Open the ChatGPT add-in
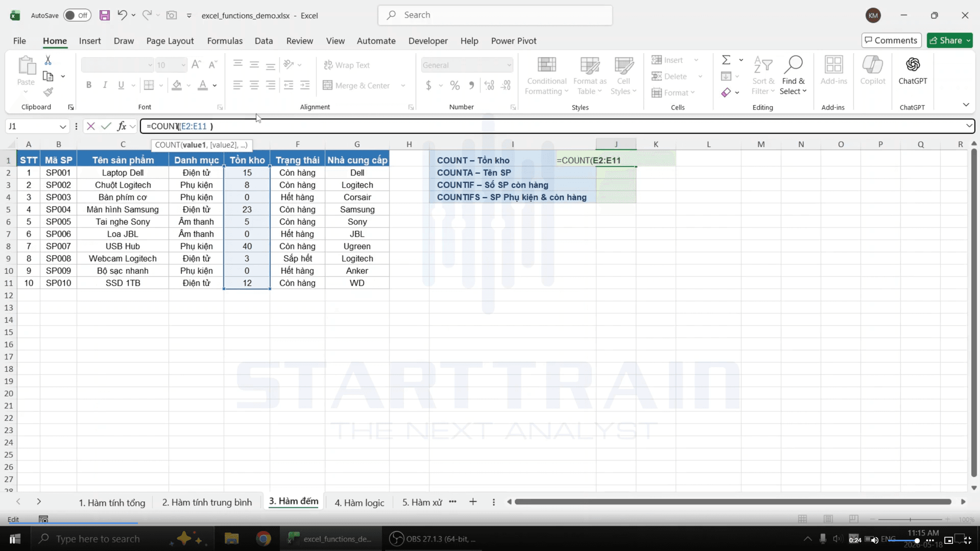 coord(913,71)
